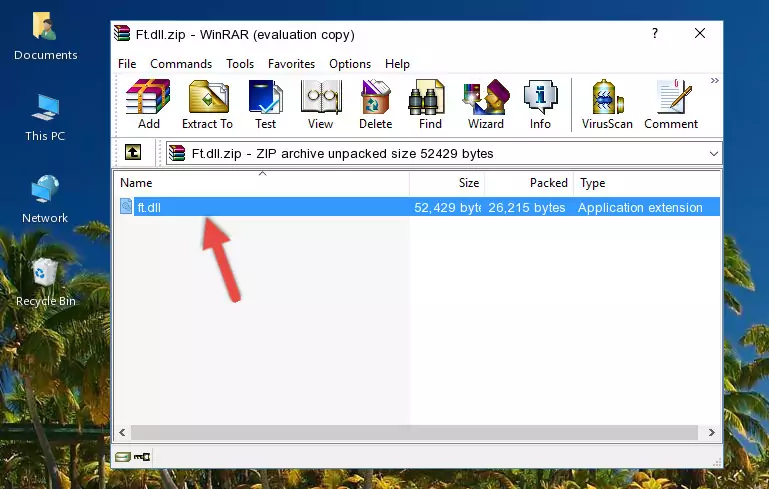
Task: Sort by the Type column header
Action: click(647, 183)
